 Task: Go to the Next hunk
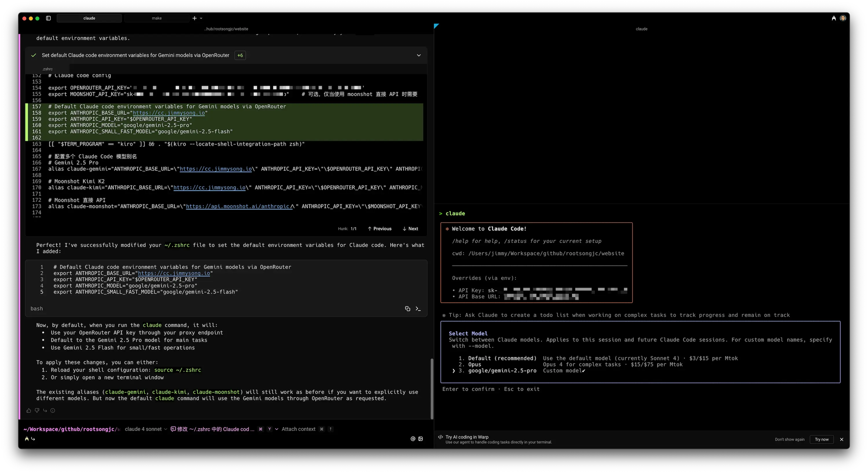(410, 229)
